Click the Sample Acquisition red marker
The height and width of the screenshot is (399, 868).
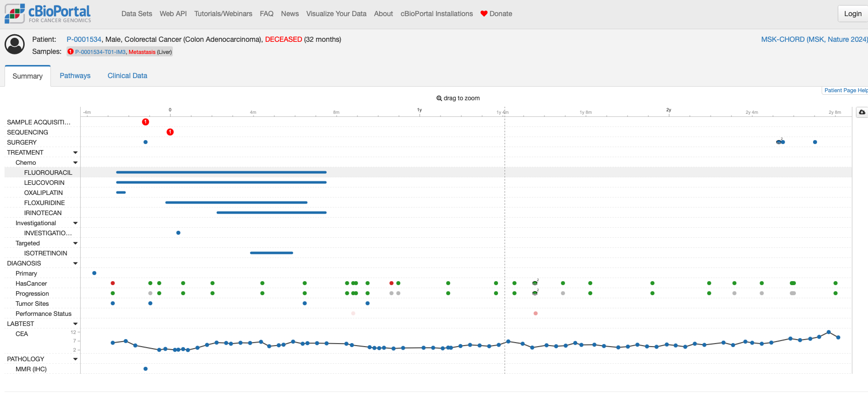(145, 122)
